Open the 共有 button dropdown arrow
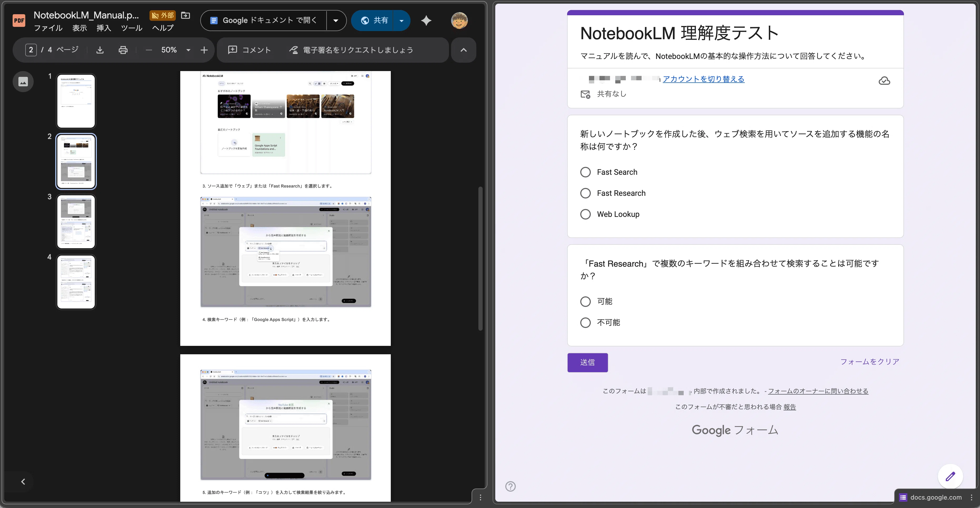Image resolution: width=980 pixels, height=508 pixels. [401, 21]
